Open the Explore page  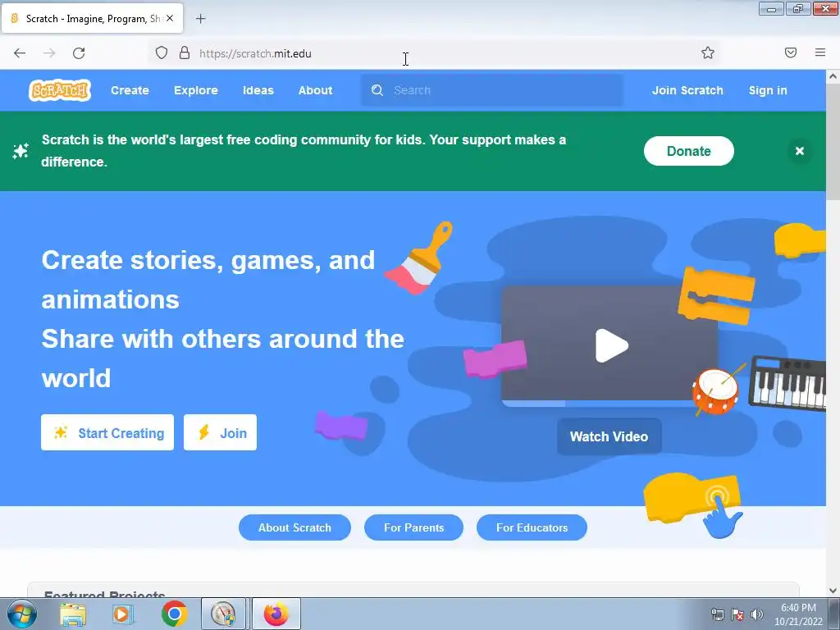tap(195, 90)
